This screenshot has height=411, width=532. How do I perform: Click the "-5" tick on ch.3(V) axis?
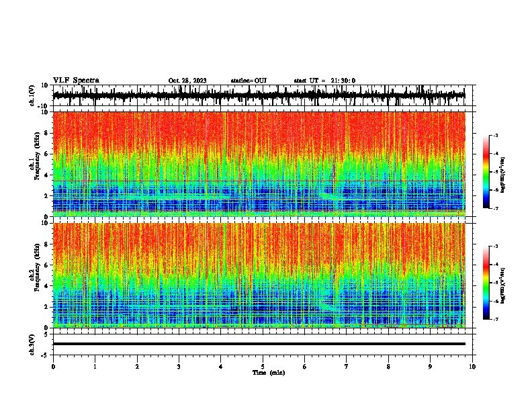[45, 355]
